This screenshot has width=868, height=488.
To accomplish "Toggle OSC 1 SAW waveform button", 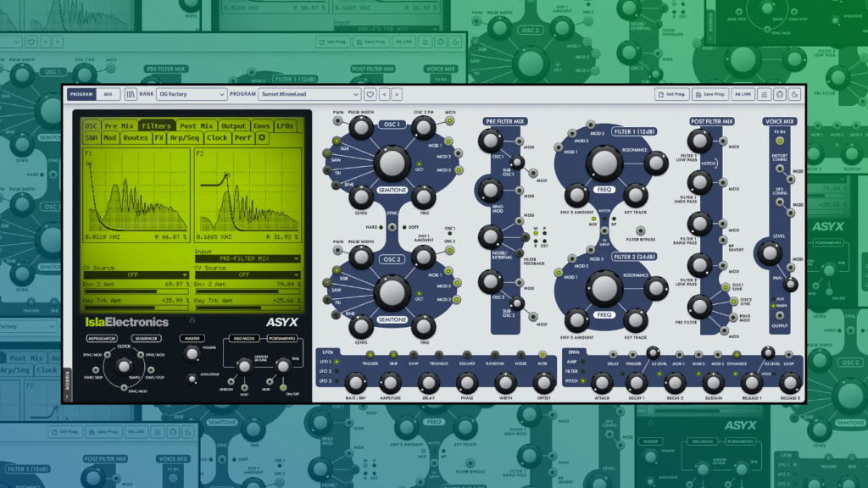I will tap(327, 153).
